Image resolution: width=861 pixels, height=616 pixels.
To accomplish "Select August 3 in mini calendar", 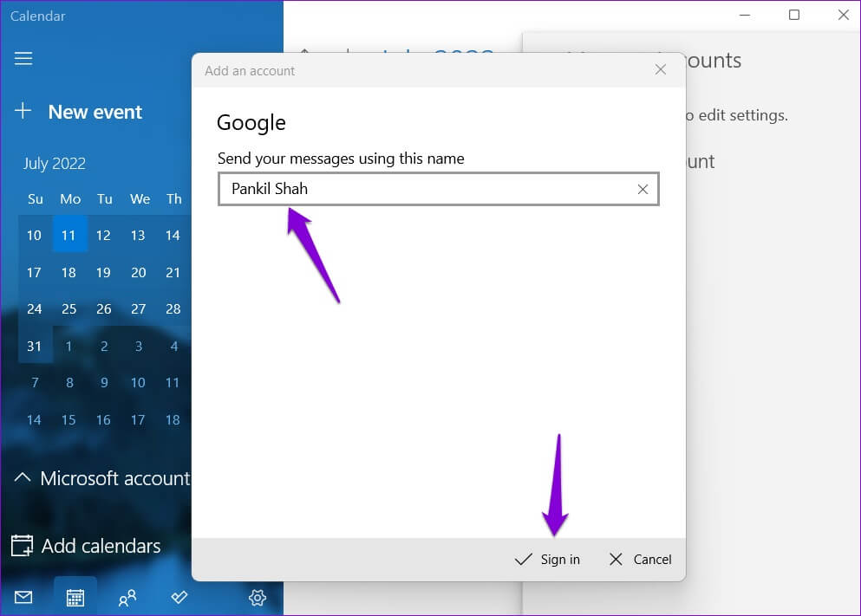I will click(139, 347).
